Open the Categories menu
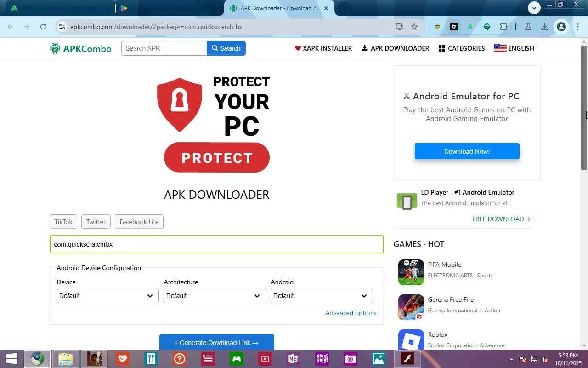Image resolution: width=588 pixels, height=368 pixels. pos(462,48)
